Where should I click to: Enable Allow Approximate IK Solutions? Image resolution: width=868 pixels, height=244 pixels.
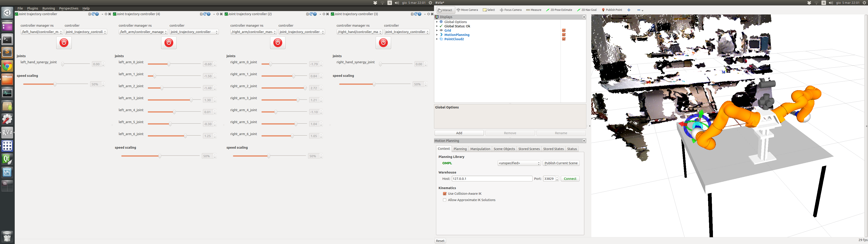pos(443,200)
